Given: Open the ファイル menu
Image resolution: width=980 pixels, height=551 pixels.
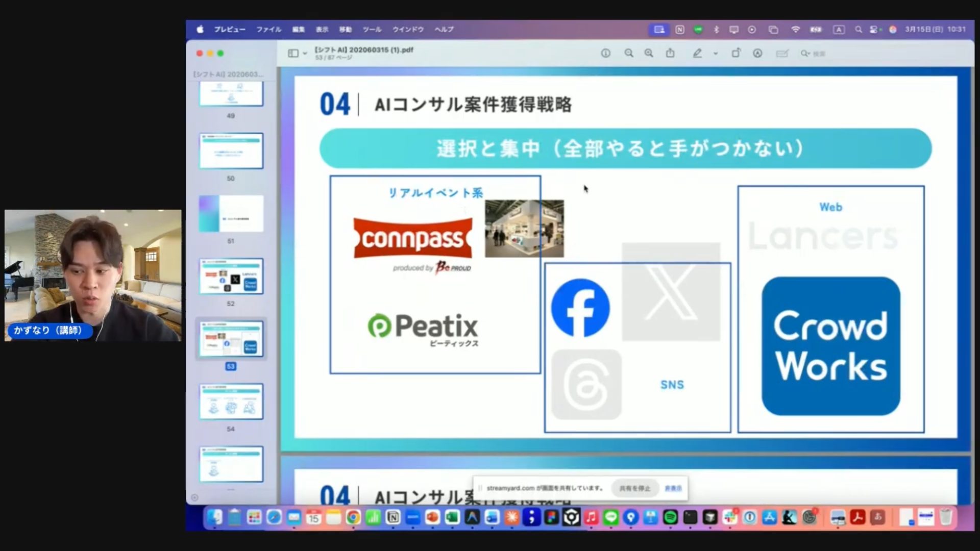Looking at the screenshot, I should (268, 30).
